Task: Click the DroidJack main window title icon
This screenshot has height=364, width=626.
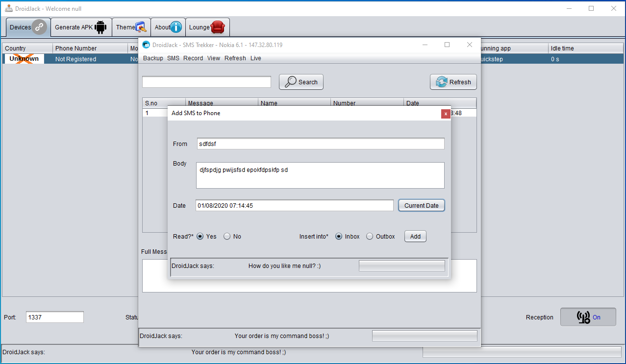Action: tap(9, 8)
